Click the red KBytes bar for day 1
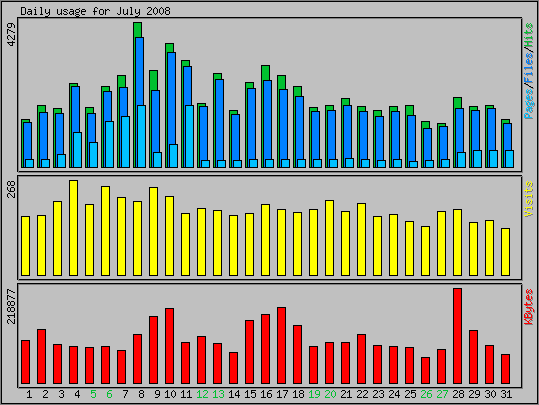Viewport: 539px width, 405px height. [x=26, y=362]
